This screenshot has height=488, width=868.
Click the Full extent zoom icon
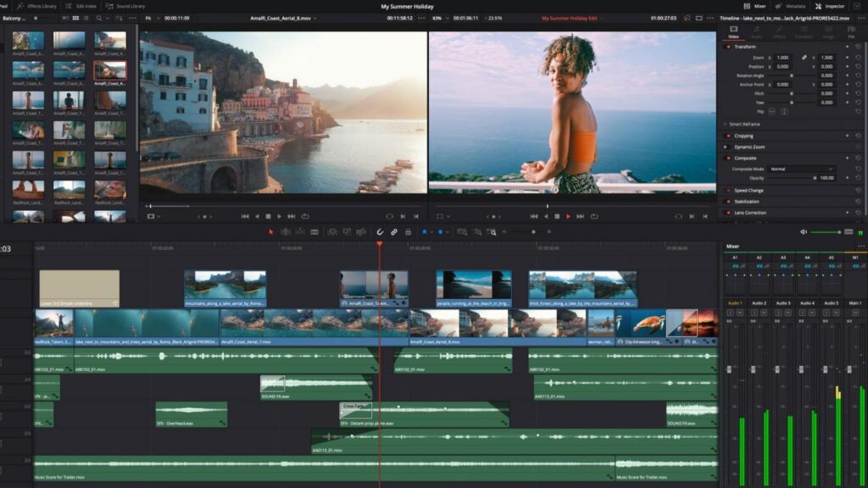pyautogui.click(x=462, y=232)
